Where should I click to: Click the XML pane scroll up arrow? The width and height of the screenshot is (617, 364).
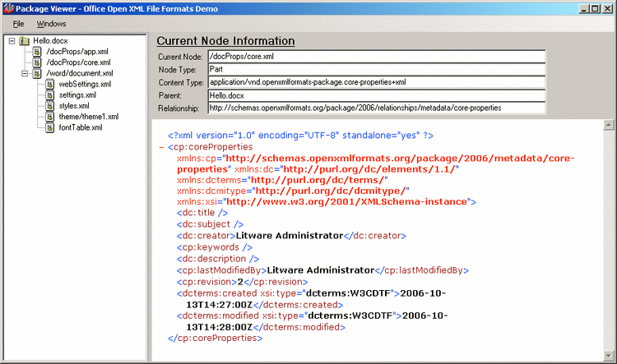click(608, 125)
